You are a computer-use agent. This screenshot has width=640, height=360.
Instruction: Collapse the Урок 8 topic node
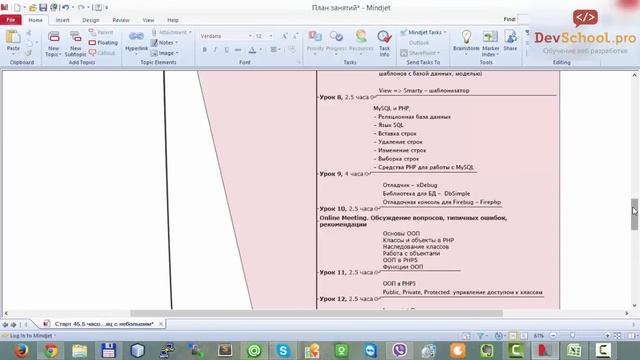[372, 97]
